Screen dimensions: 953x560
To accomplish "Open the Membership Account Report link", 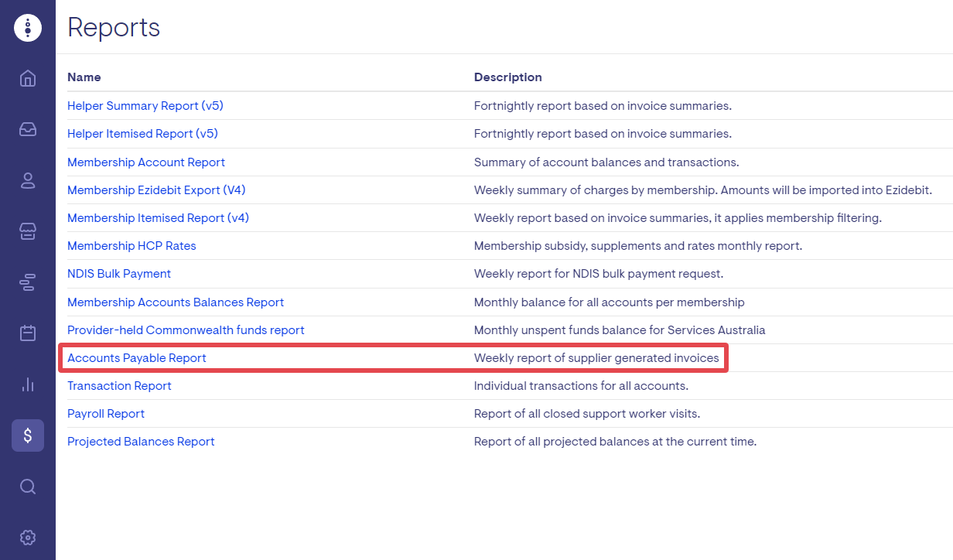I will pos(146,162).
